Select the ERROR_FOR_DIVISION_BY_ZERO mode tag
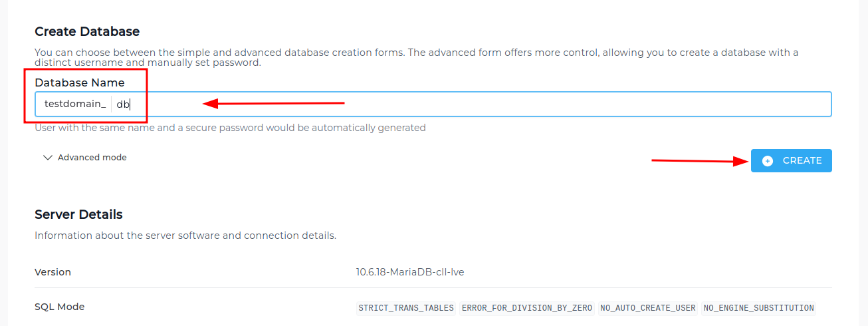Screen dimensions: 868x326 point(526,308)
